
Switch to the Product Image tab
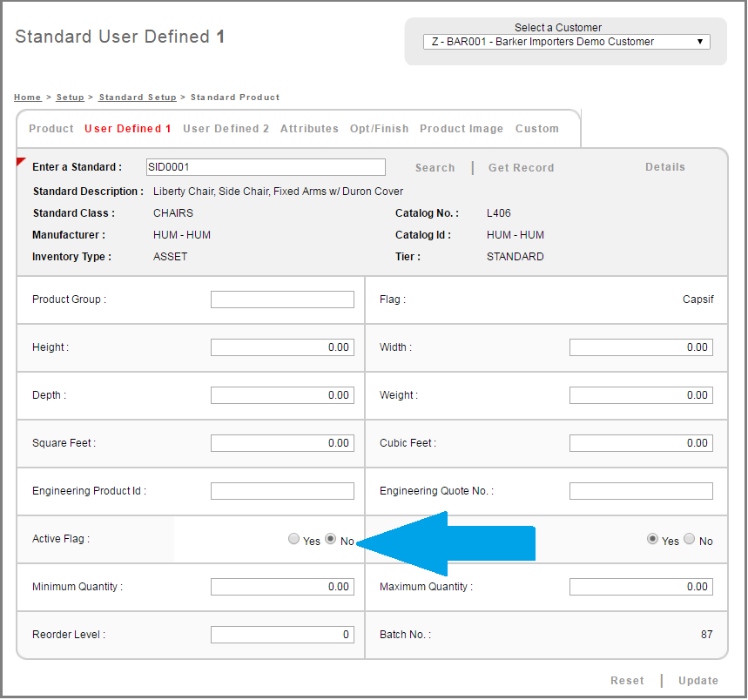[x=462, y=129]
